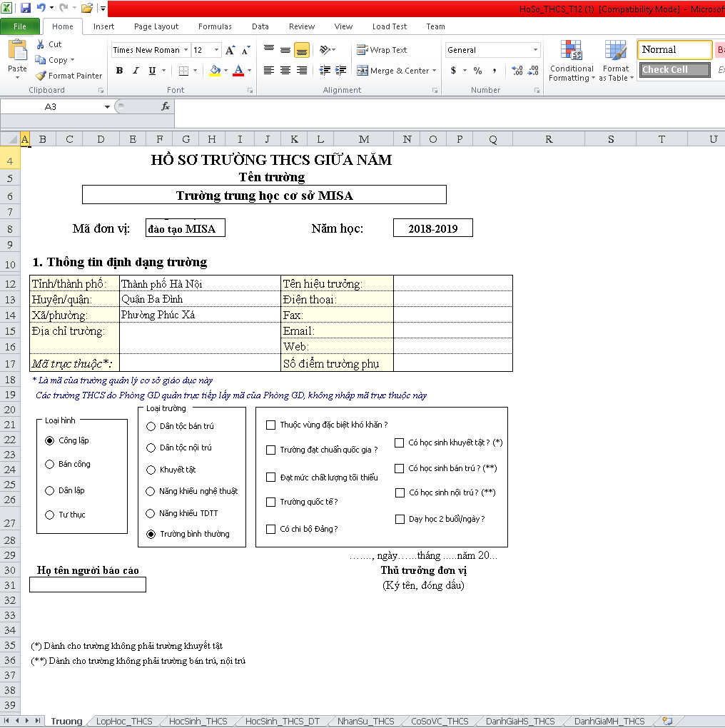
Task: Open the number format General dropdown
Action: pos(535,50)
